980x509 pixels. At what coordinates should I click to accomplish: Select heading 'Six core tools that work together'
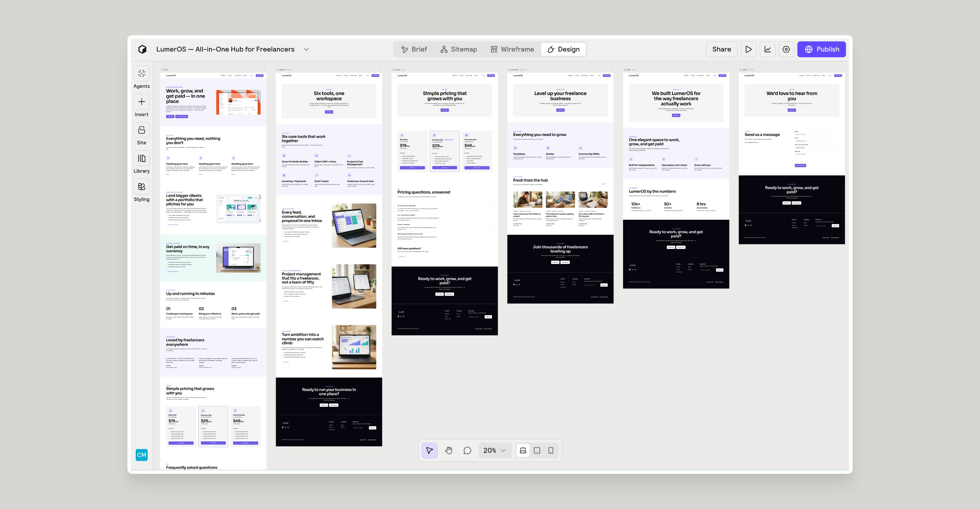(x=304, y=139)
